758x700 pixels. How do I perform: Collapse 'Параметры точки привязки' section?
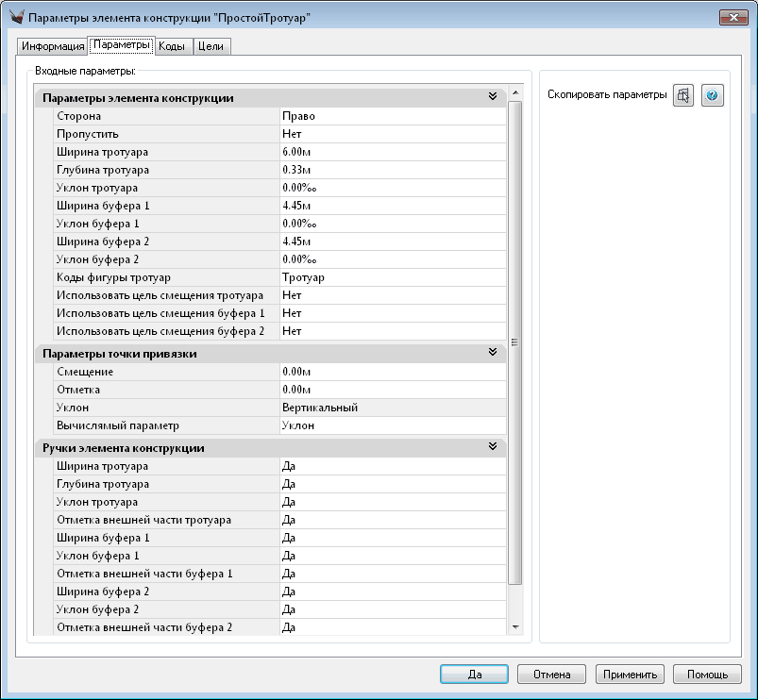[492, 353]
